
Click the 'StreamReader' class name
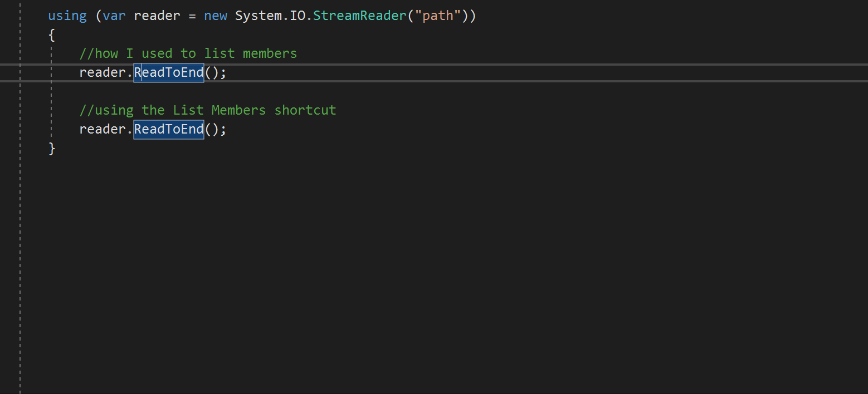click(x=359, y=16)
